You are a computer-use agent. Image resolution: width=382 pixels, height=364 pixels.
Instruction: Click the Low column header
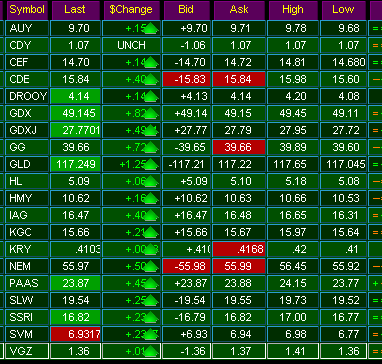(x=343, y=10)
